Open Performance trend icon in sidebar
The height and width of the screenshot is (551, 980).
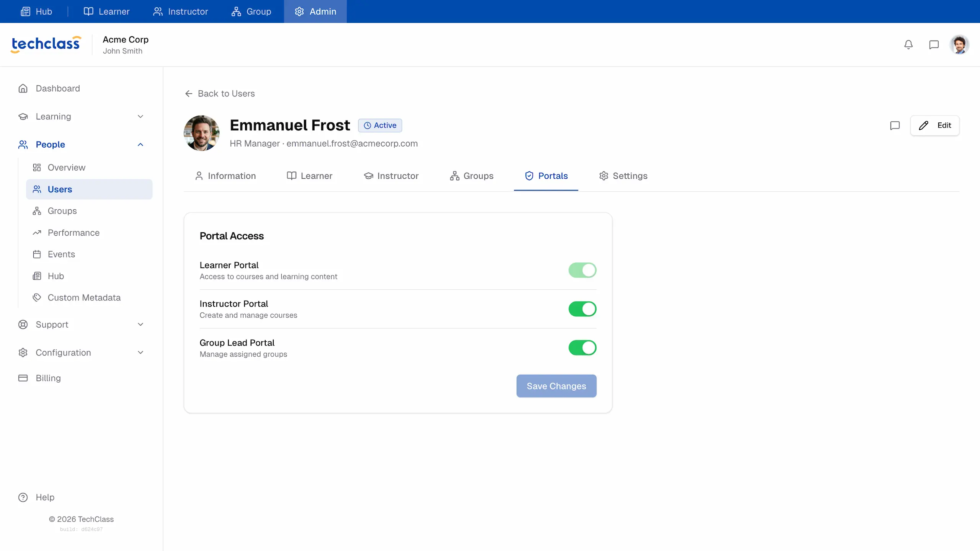(37, 233)
